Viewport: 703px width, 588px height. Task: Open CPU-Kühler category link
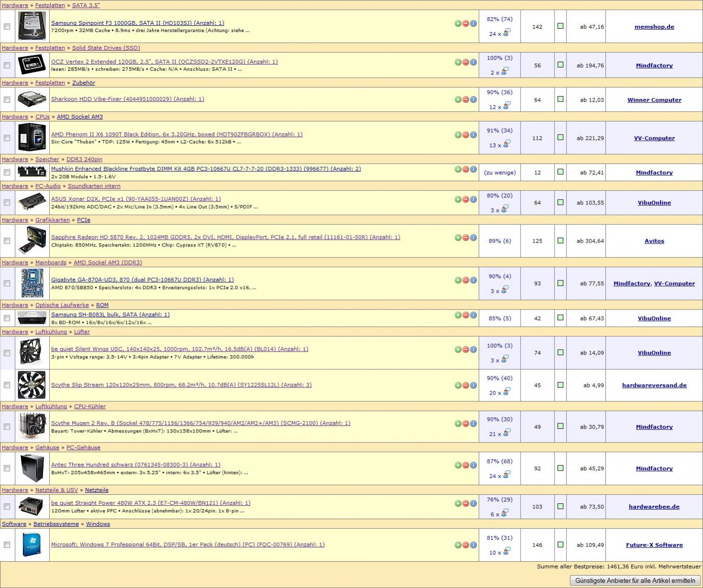point(90,406)
